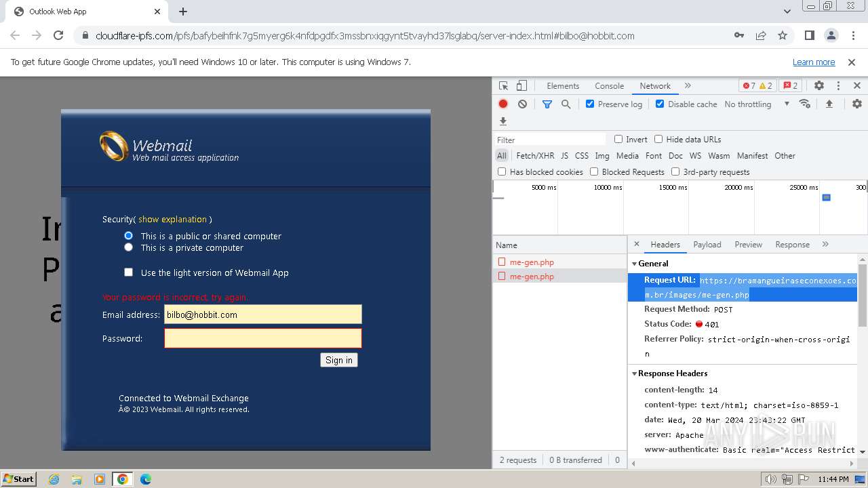Enable Hide data URLs checkbox

(658, 139)
